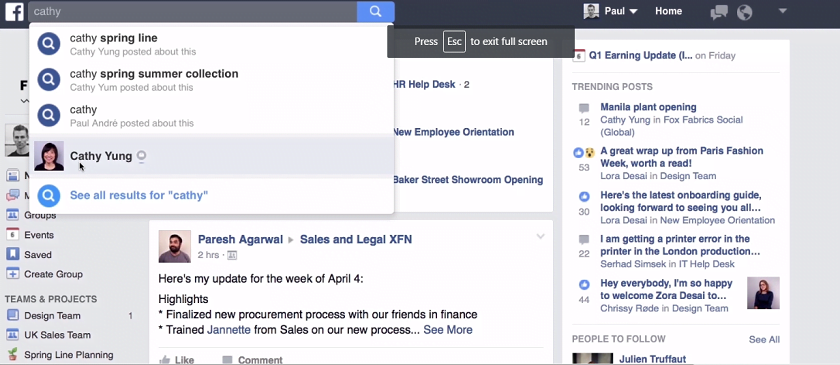Viewport: 840px width, 365px height.
Task: Click Cathy Yung's profile photo in the search dropdown
Action: coord(49,156)
